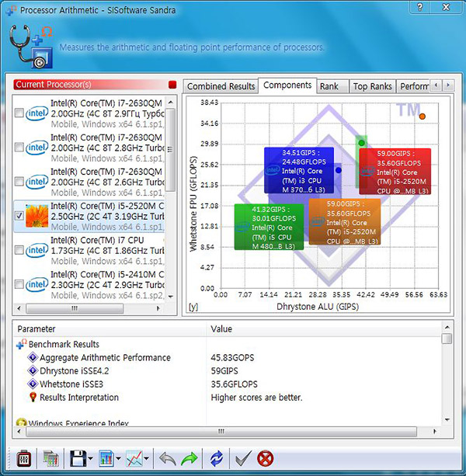
Task: Switch to the Combined Results tab
Action: (x=221, y=86)
